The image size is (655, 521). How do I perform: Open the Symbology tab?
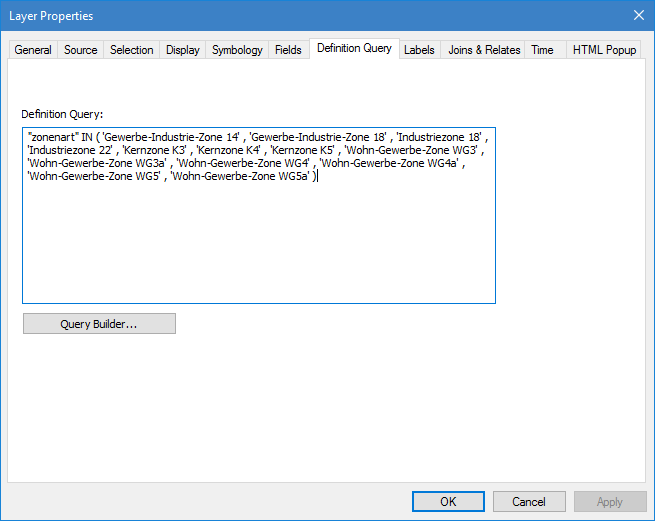(x=237, y=50)
